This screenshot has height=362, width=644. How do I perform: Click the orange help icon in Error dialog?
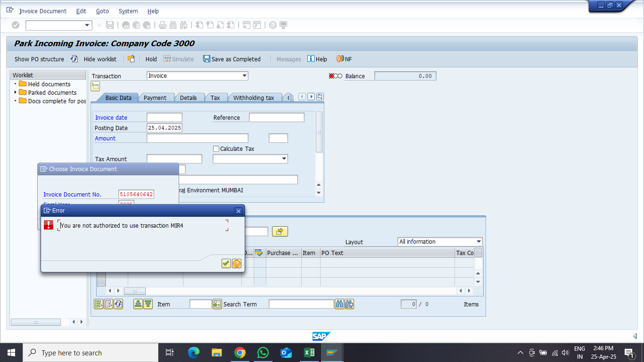(237, 263)
